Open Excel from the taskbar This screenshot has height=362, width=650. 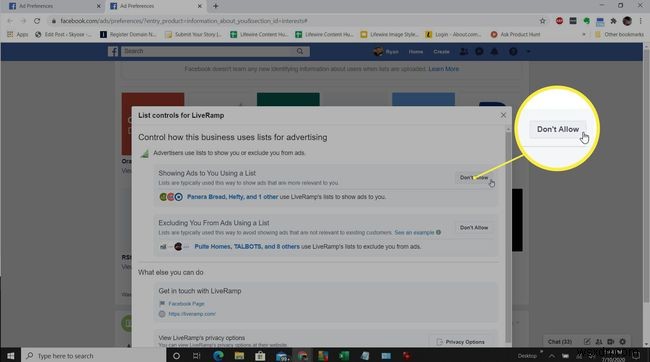click(344, 356)
